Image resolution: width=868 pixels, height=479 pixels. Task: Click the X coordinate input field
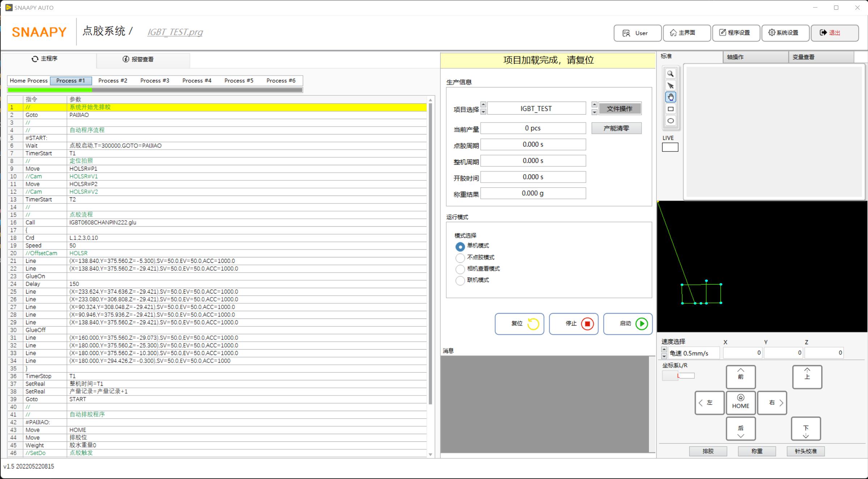[743, 352]
